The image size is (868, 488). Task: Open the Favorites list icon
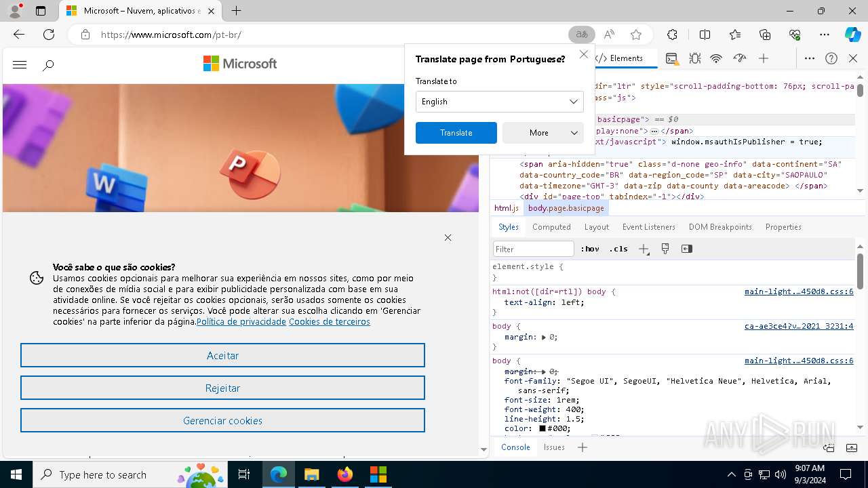pos(735,35)
